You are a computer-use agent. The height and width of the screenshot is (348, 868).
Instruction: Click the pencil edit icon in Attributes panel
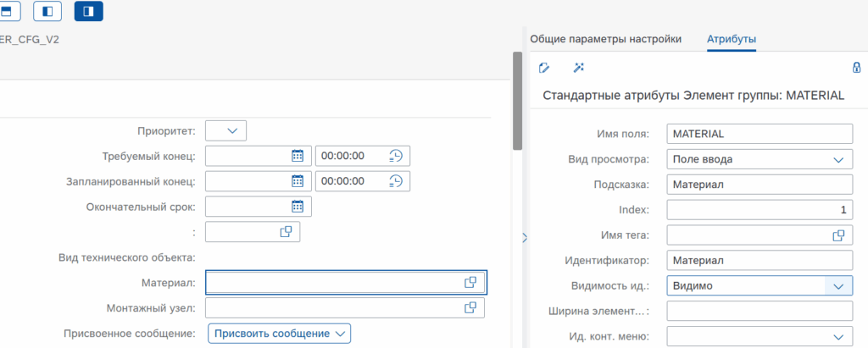pos(545,68)
